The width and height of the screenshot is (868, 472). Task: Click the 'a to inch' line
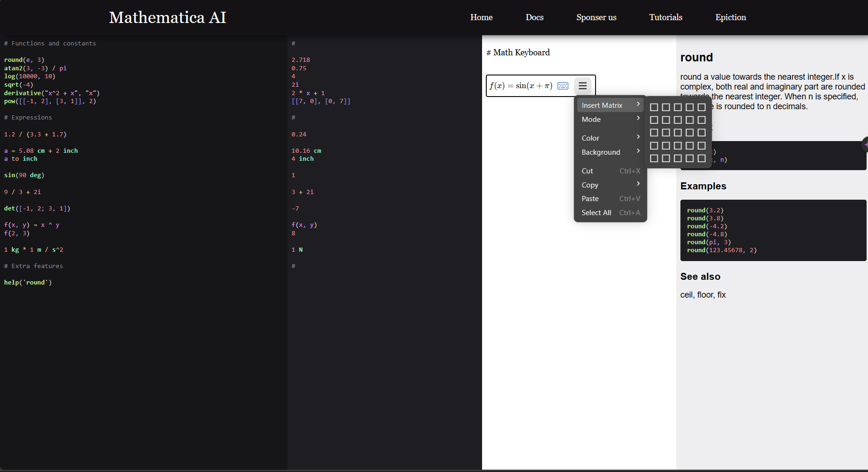point(21,159)
